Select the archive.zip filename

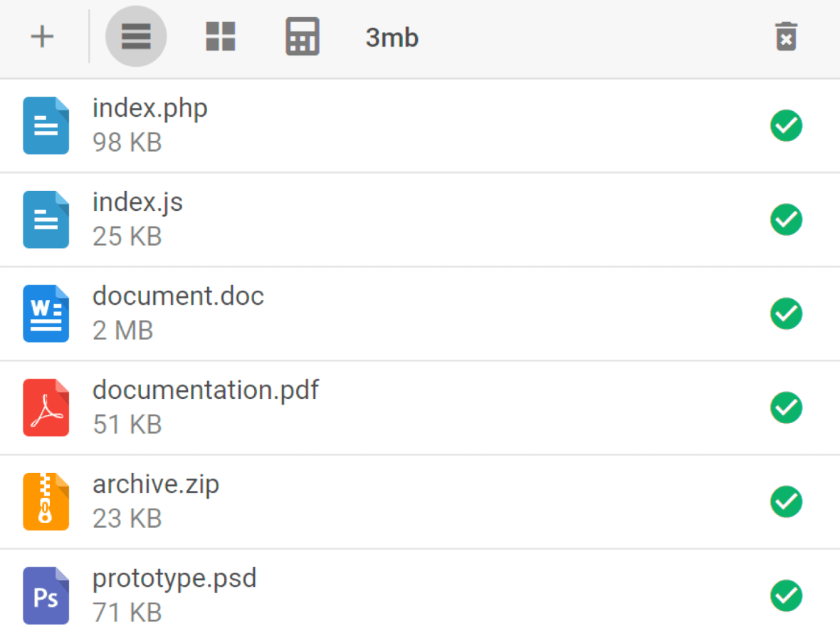tap(155, 484)
